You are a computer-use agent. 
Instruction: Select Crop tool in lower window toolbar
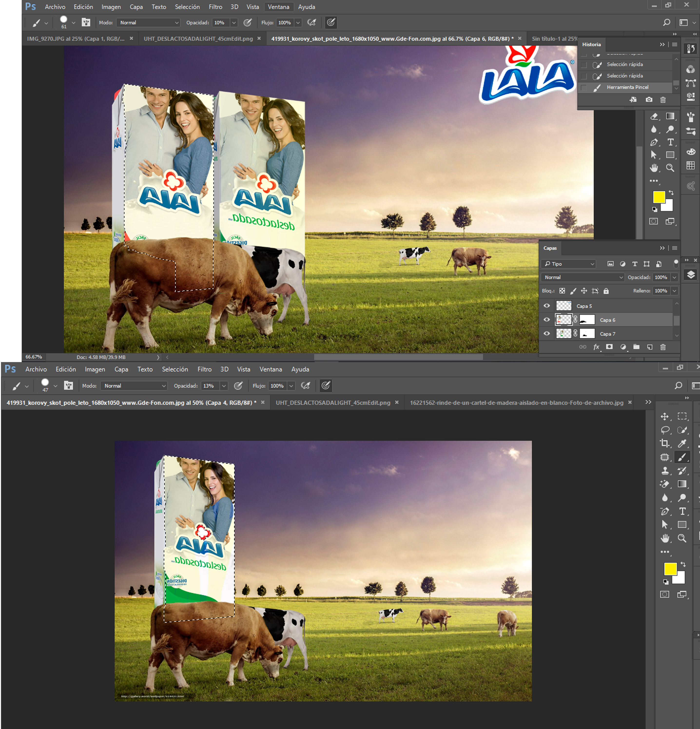pyautogui.click(x=665, y=443)
